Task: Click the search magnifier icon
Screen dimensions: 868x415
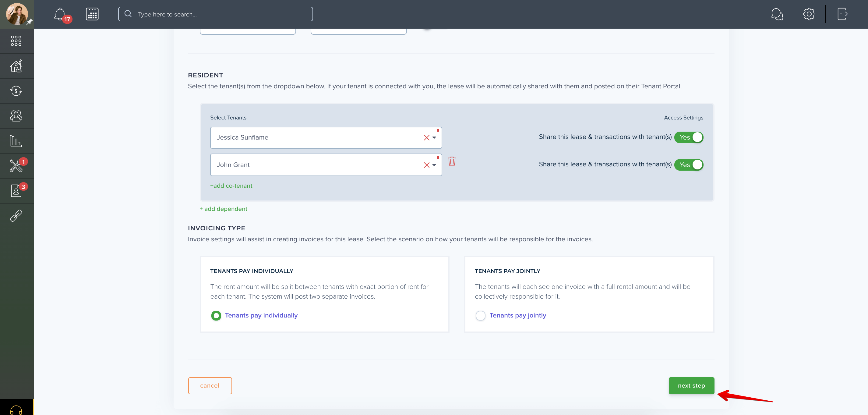Action: [x=128, y=14]
